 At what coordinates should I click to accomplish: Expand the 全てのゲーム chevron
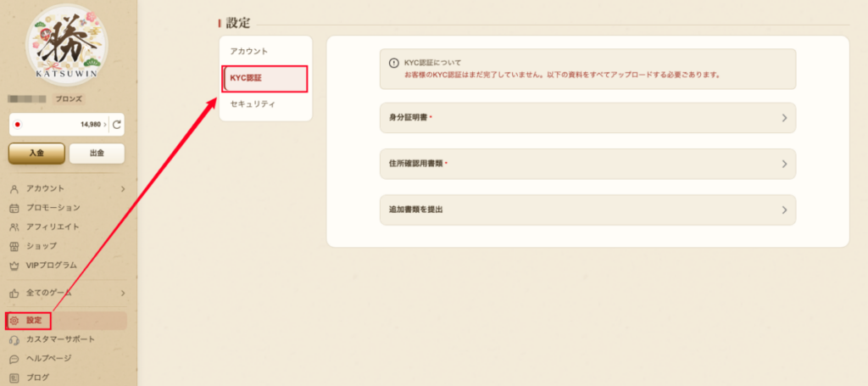(123, 293)
